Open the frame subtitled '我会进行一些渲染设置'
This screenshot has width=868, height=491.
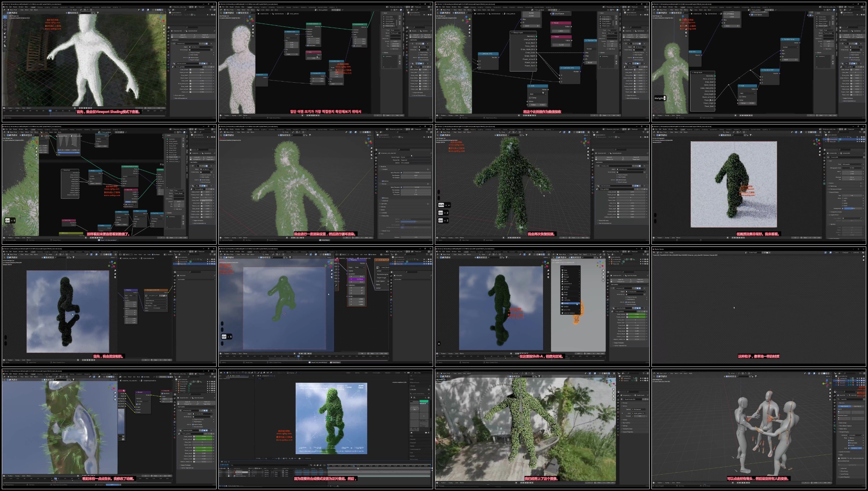[326, 185]
